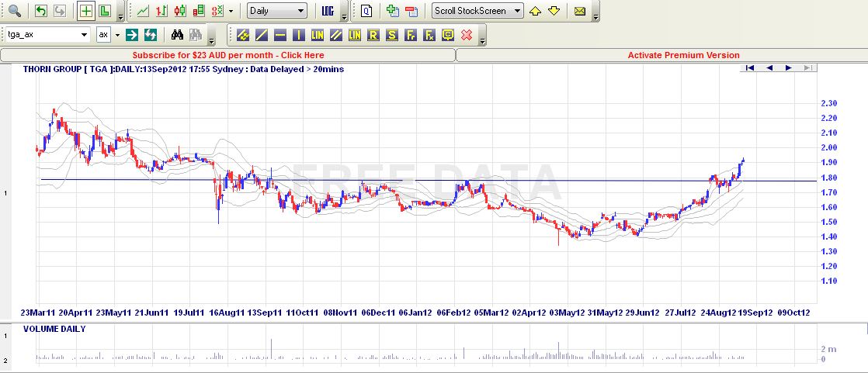Jump to the first chart record
The image size is (868, 373).
[750, 68]
